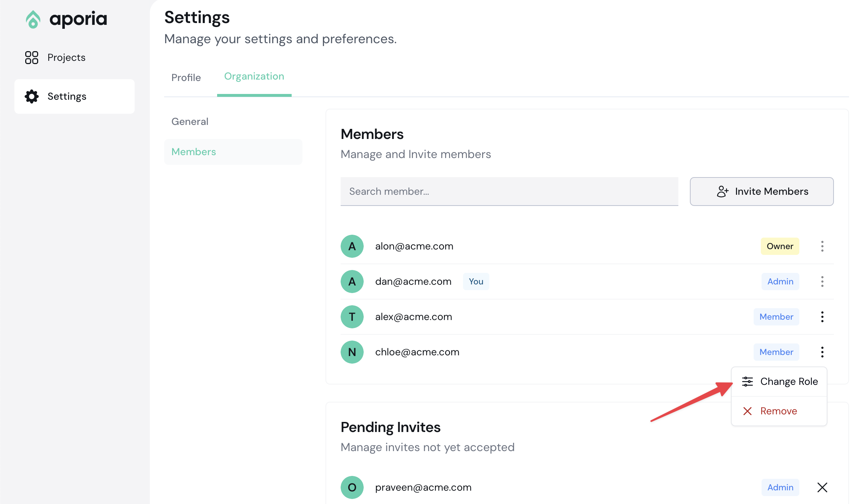
Task: Switch to the Profile tab
Action: 186,77
